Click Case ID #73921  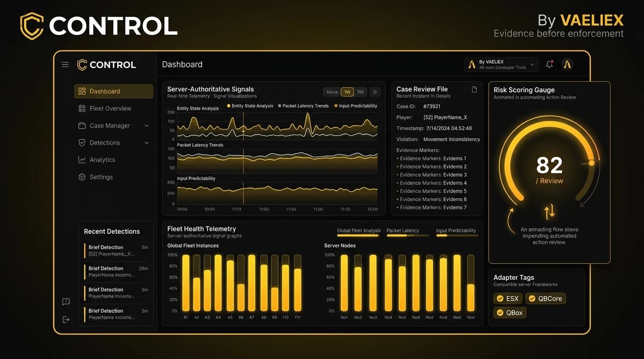(432, 107)
